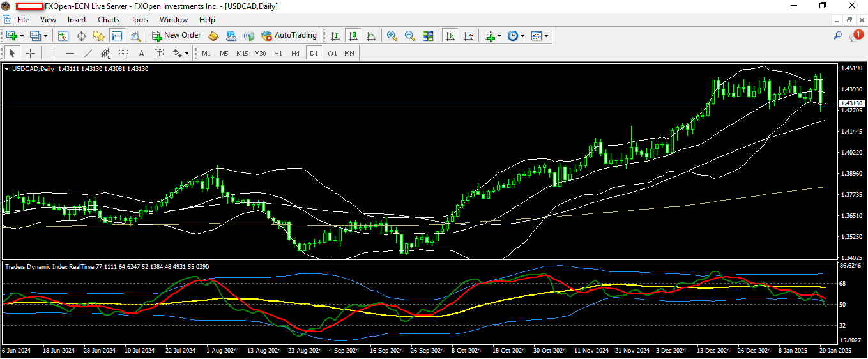
Task: Draw a horizontal line tool
Action: (70, 53)
